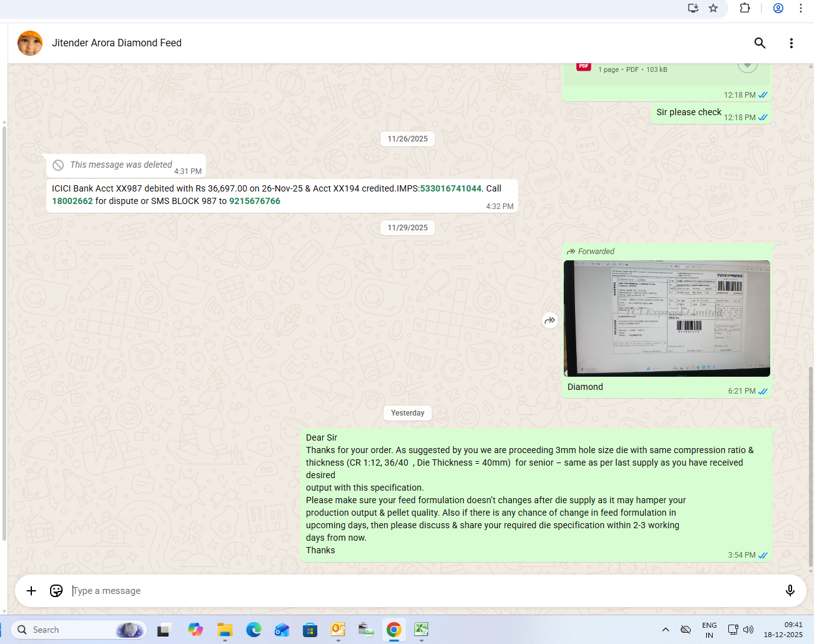Click the IMPS reference 533016741044 link
Screen dimensions: 814x644
pyautogui.click(x=450, y=188)
